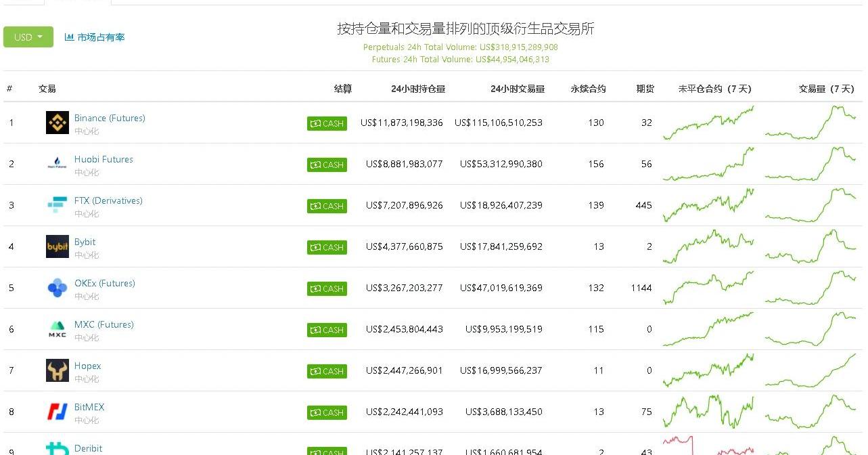Click the Hopex bull logo icon
This screenshot has height=455, width=868.
pos(58,370)
